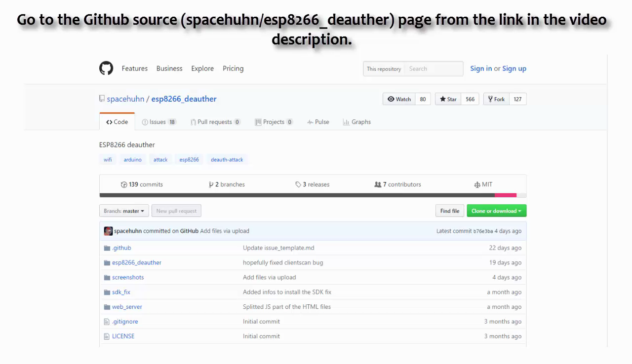Open the LICENSE file name
The height and width of the screenshot is (364, 632).
(123, 336)
